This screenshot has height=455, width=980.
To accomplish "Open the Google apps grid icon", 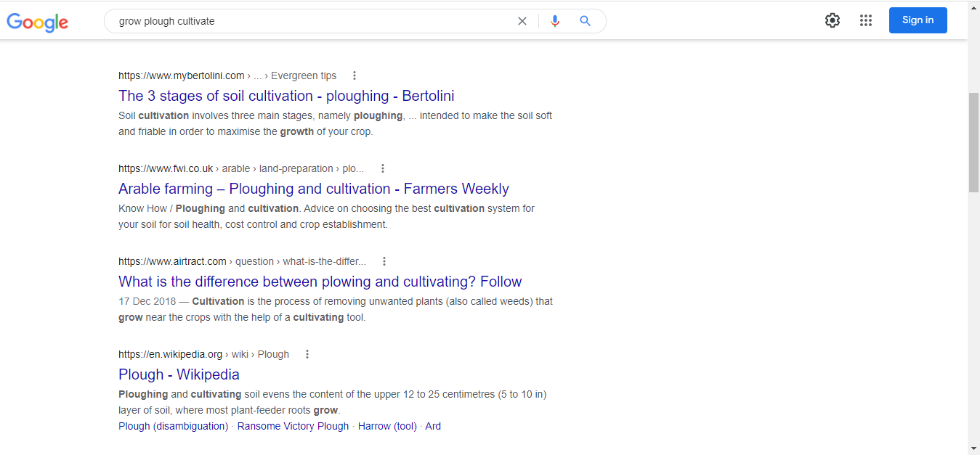I will pyautogui.click(x=865, y=20).
